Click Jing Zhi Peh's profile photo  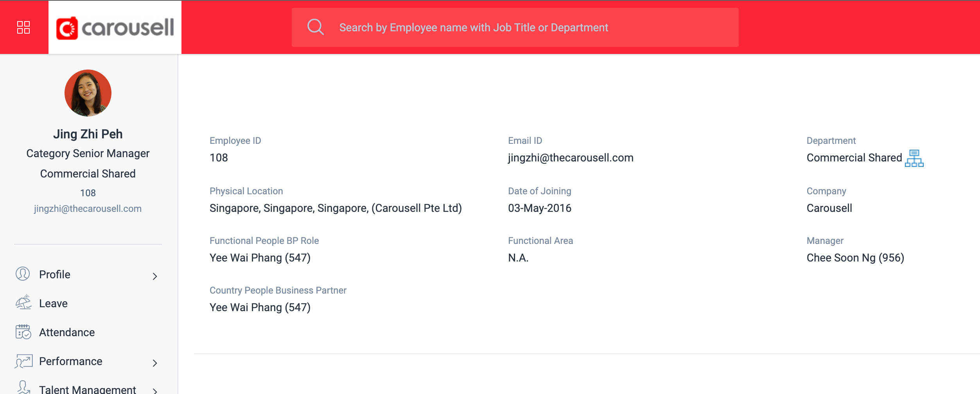(x=88, y=93)
